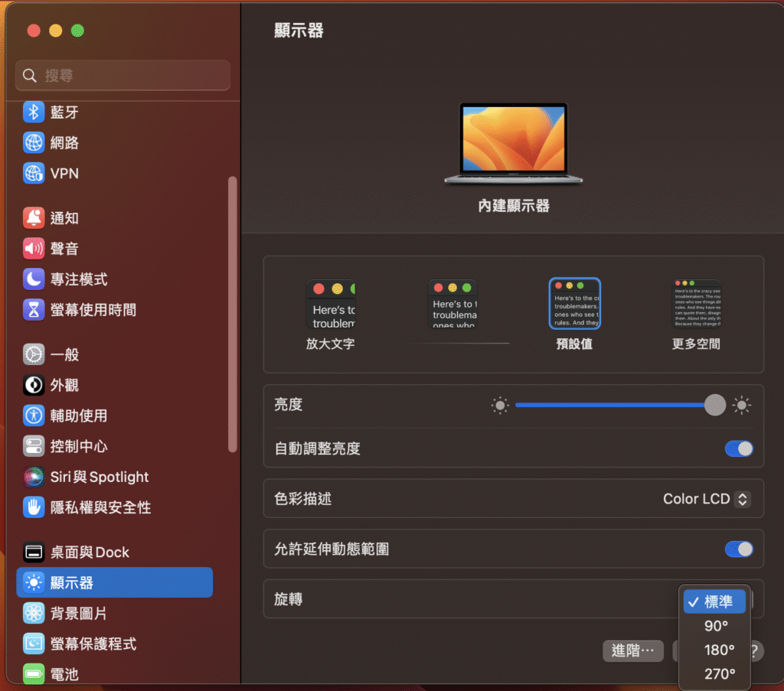Click the 聲音 sound speaker icon
This screenshot has height=691, width=784.
coord(34,249)
